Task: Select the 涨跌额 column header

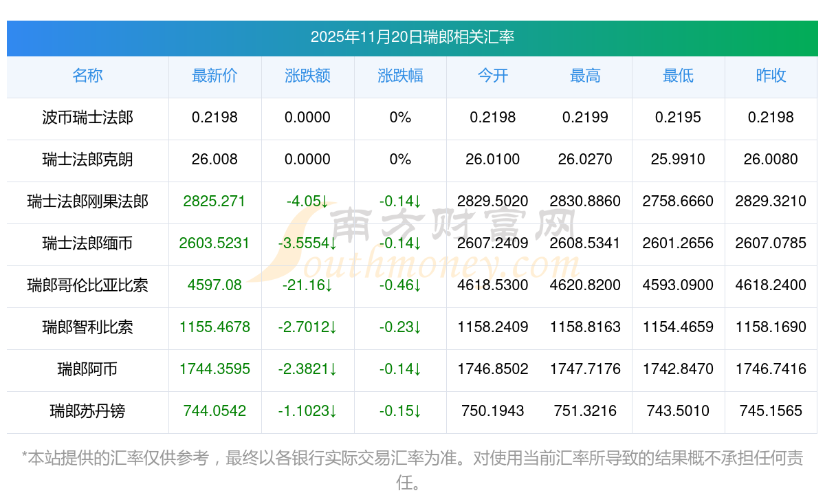Action: pos(307,76)
